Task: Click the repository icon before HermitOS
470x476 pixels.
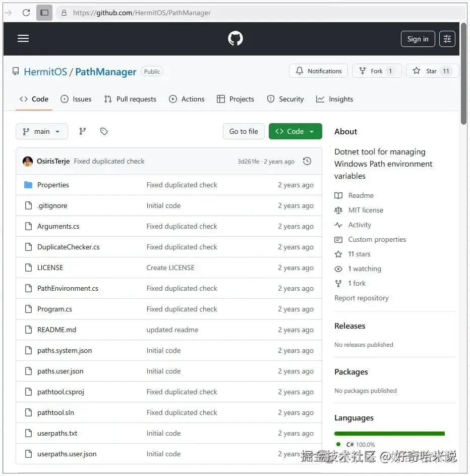Action: click(x=16, y=71)
